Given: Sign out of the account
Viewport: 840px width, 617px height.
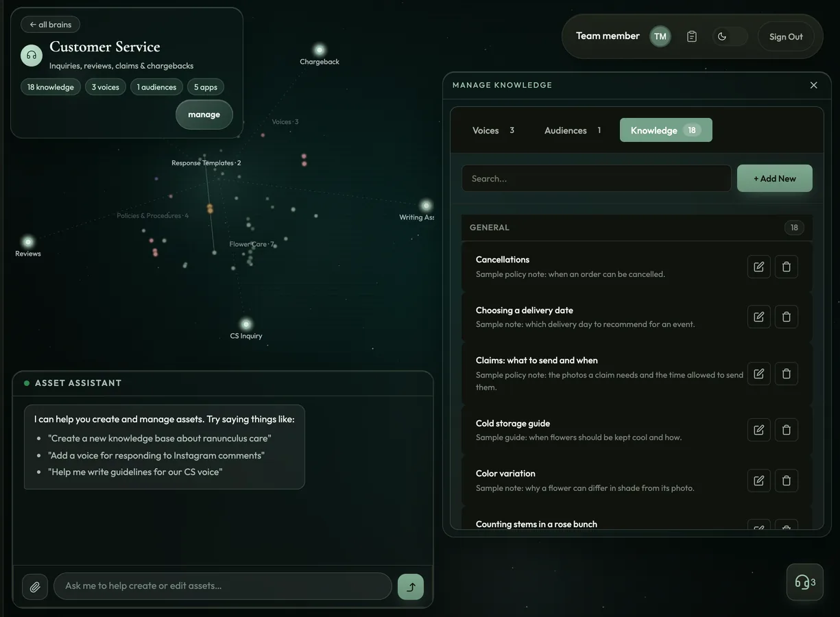Looking at the screenshot, I should (x=786, y=36).
